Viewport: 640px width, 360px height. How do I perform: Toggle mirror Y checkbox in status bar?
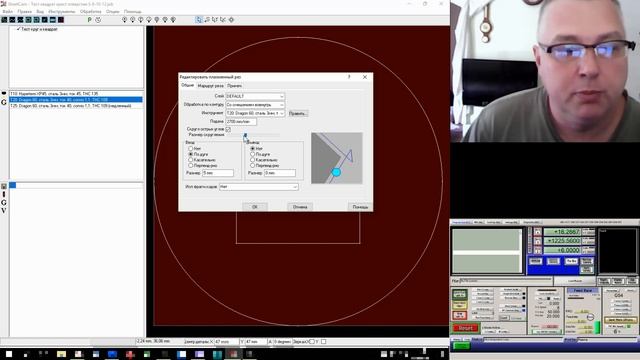coord(323,341)
